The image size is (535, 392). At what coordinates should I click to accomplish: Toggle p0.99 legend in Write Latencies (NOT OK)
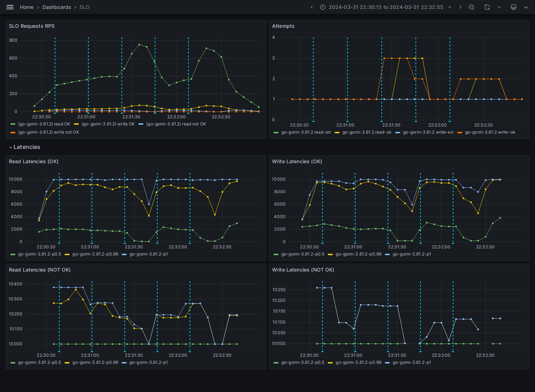click(x=358, y=362)
